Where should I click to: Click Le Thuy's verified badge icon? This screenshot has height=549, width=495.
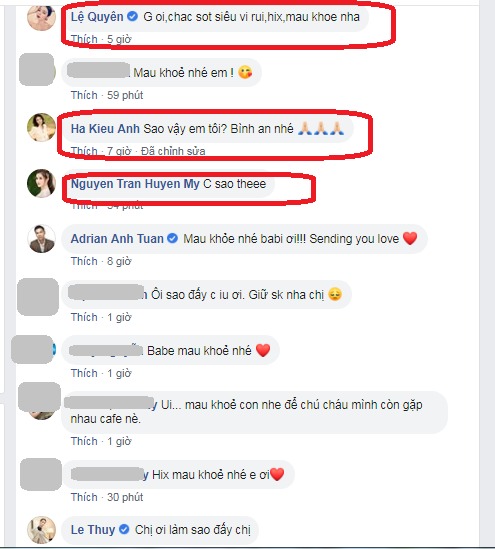[x=124, y=529]
